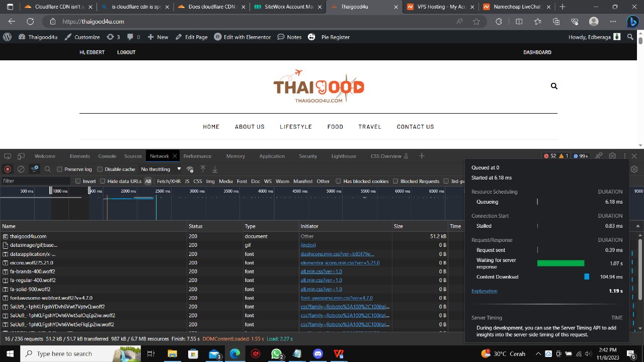Open the Edge profile avatar
This screenshot has height=362, width=644.
click(594, 22)
